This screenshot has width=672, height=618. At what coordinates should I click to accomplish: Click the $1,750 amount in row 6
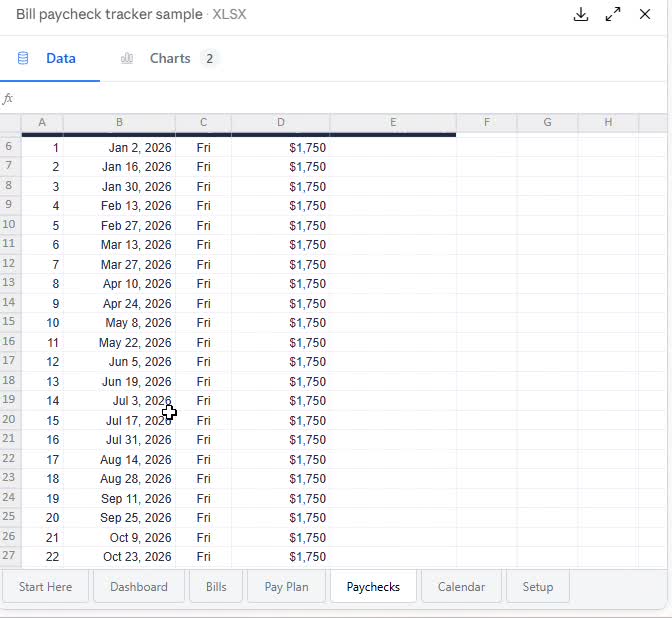[x=280, y=148]
